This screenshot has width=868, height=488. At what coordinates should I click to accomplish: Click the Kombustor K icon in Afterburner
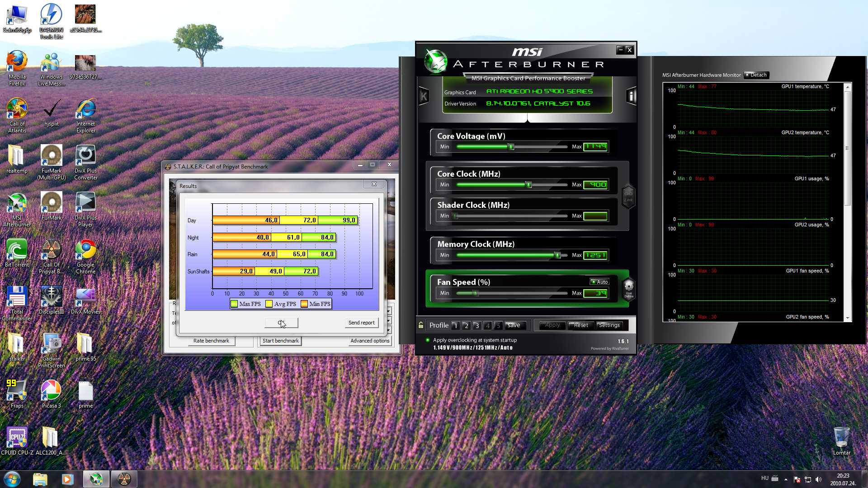pos(424,96)
